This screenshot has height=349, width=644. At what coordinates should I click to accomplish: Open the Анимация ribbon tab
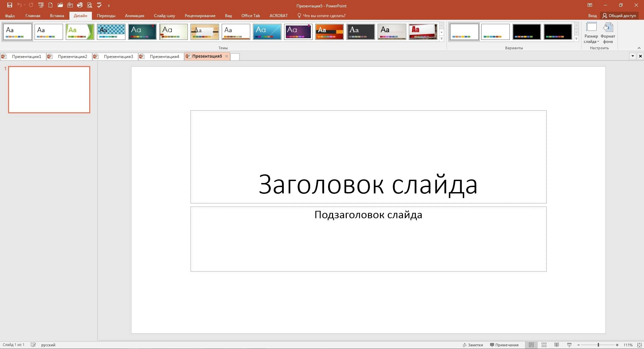135,16
